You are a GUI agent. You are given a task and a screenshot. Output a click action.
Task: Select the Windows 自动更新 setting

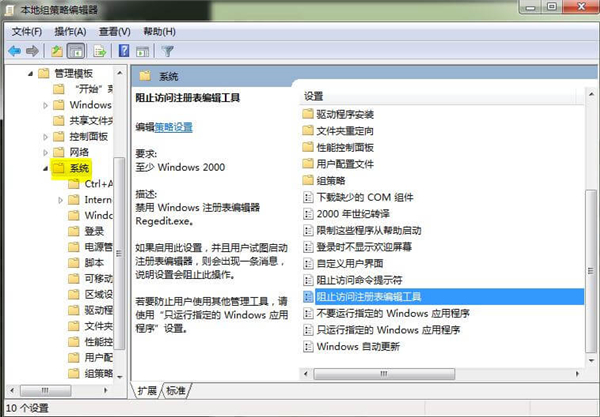(357, 346)
